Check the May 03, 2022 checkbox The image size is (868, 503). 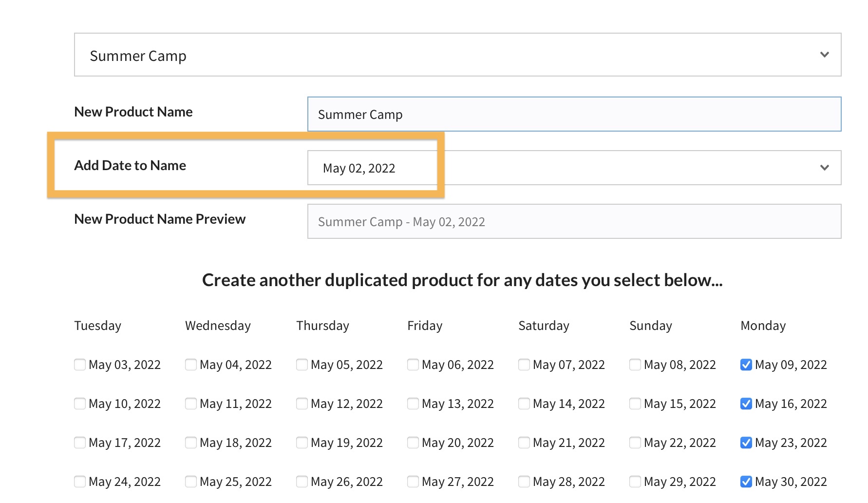[x=80, y=365]
